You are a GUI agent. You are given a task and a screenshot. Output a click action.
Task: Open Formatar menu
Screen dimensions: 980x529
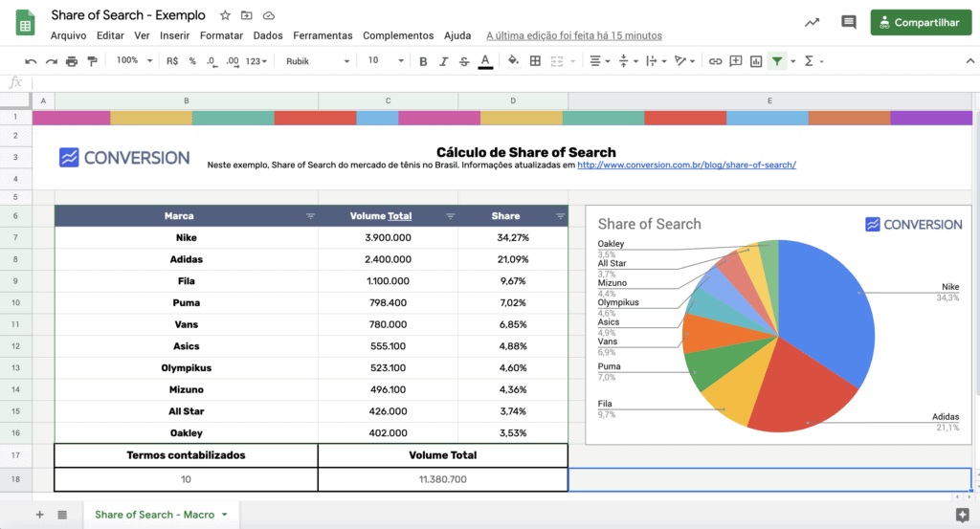pos(221,35)
